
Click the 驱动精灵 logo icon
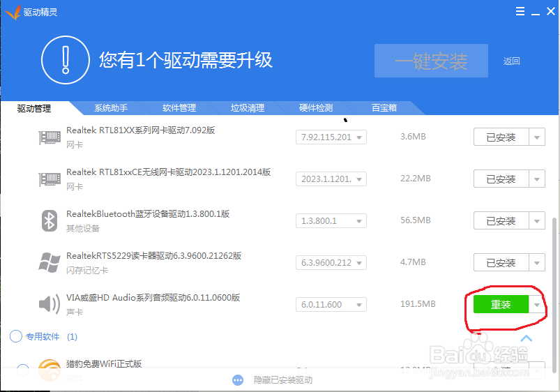coord(13,12)
